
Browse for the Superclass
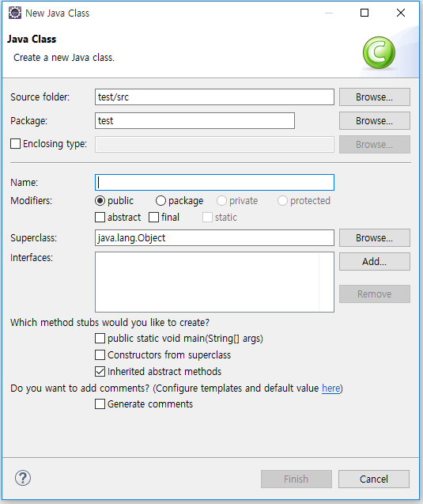[x=375, y=237]
